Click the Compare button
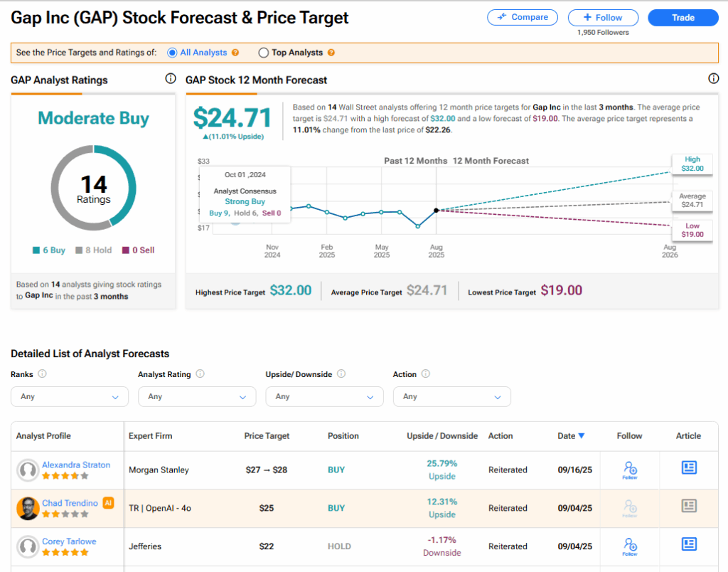Image resolution: width=728 pixels, height=572 pixels. click(x=523, y=18)
